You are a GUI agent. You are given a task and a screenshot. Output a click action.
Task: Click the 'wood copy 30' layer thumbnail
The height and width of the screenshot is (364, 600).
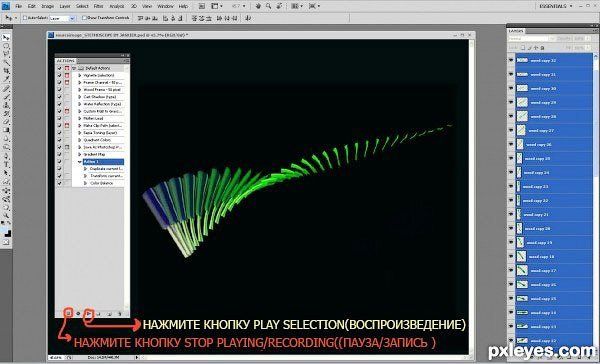tap(522, 88)
